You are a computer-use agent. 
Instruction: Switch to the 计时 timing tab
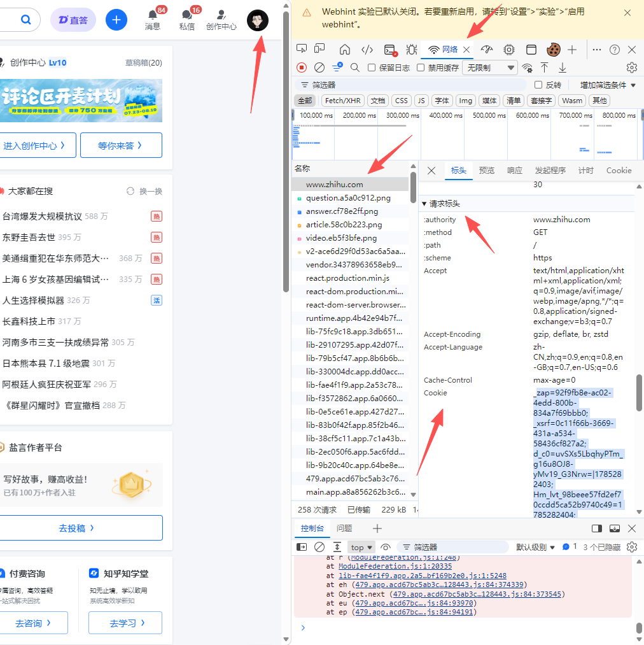pos(586,170)
